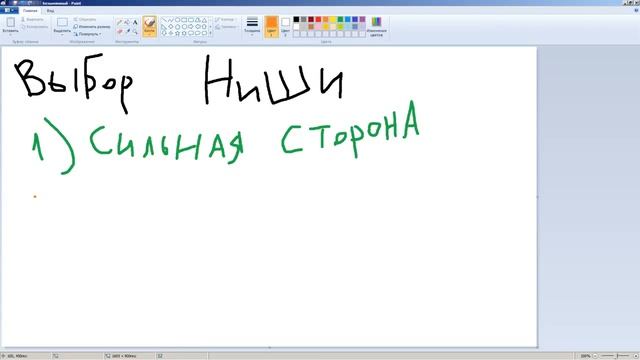Open the Rotate (Повернуть) dropdown

click(87, 34)
